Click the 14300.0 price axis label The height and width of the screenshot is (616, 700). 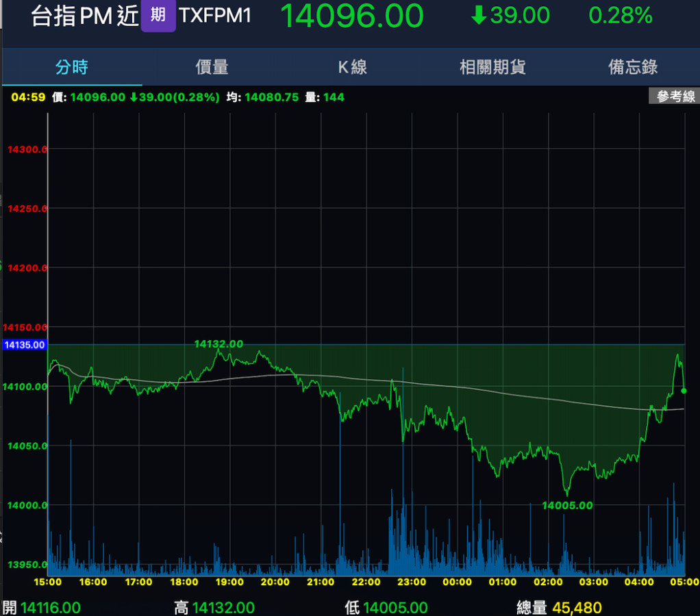click(27, 149)
